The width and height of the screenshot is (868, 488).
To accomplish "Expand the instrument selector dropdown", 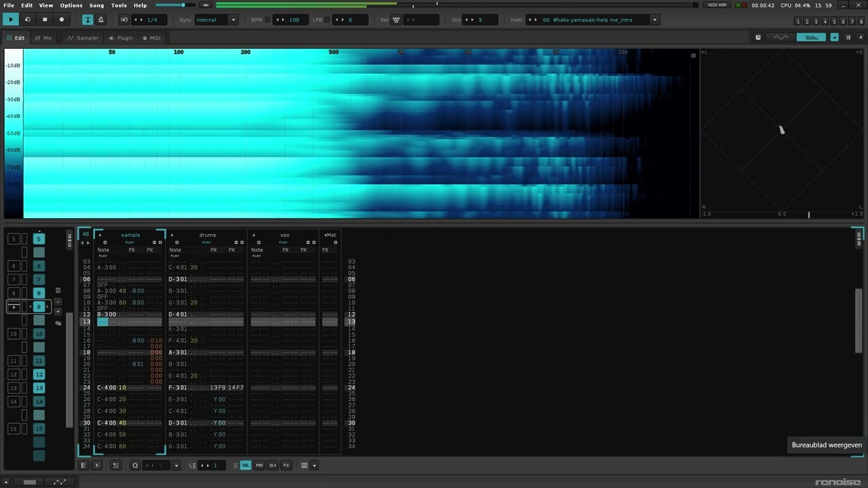I will pyautogui.click(x=654, y=20).
